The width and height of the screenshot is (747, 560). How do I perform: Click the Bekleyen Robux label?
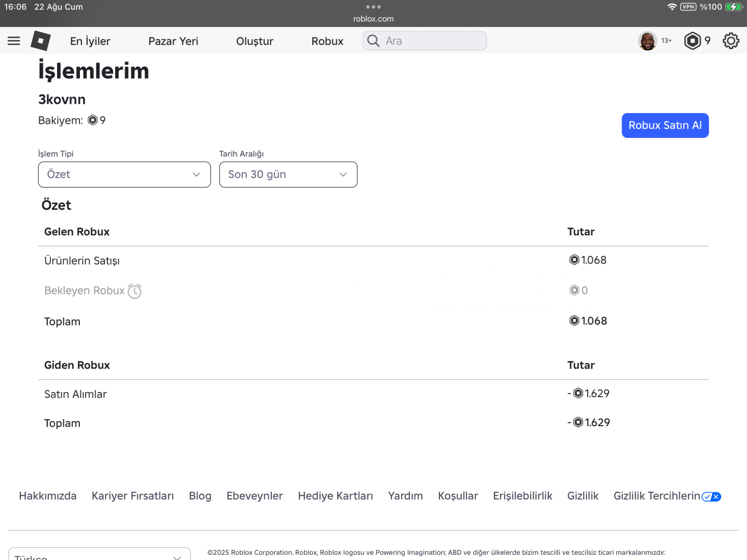[85, 290]
